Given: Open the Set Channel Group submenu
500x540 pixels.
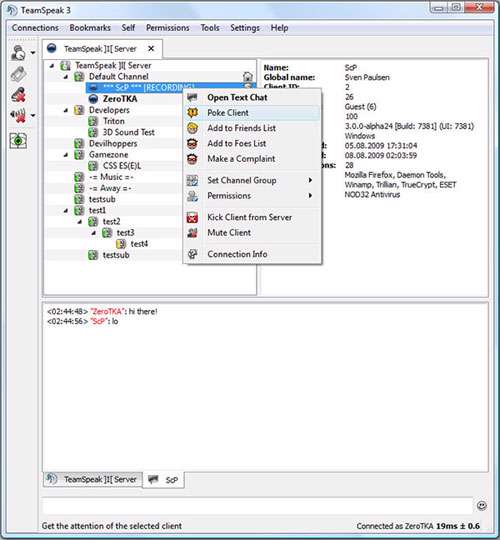Looking at the screenshot, I should (x=252, y=180).
